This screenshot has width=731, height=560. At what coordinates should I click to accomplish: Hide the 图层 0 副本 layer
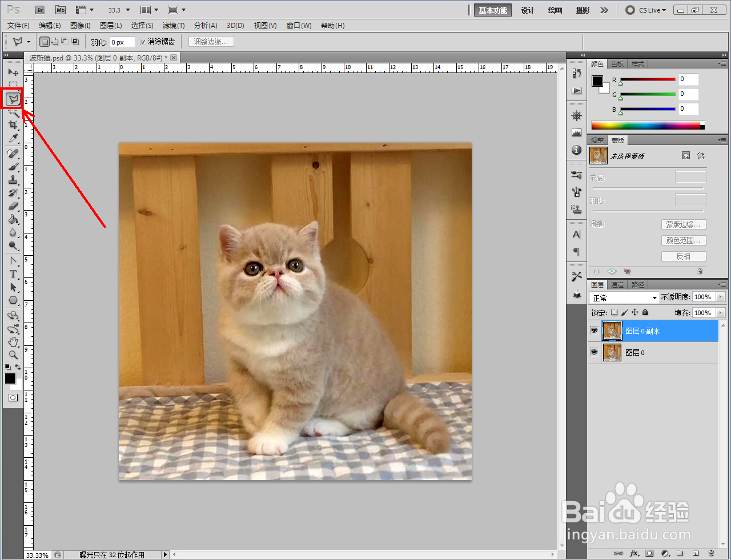click(594, 331)
